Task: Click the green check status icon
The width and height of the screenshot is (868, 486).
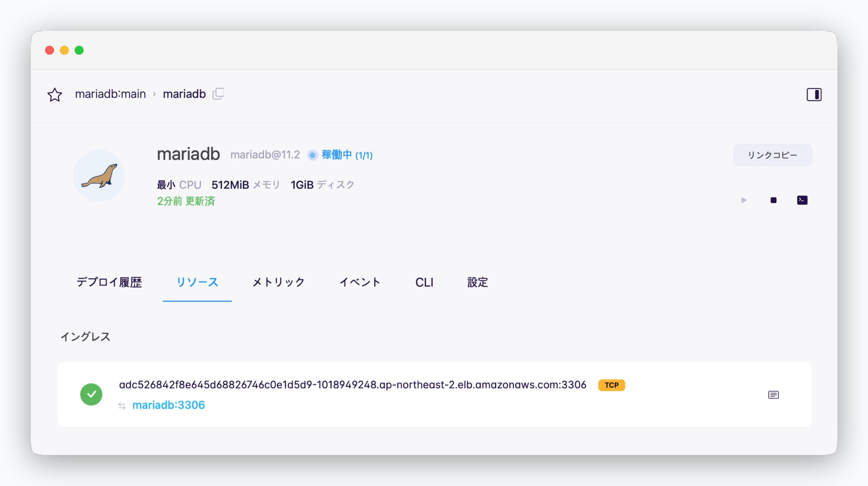Action: [91, 394]
